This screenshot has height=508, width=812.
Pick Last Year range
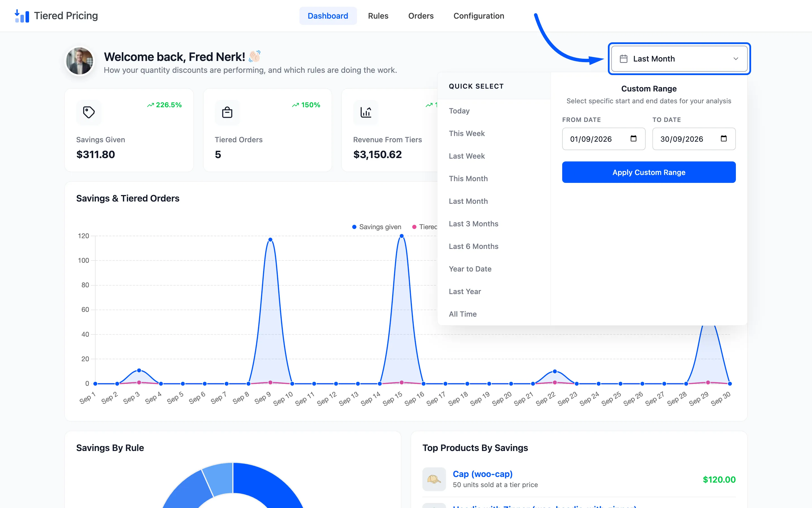[494, 291]
